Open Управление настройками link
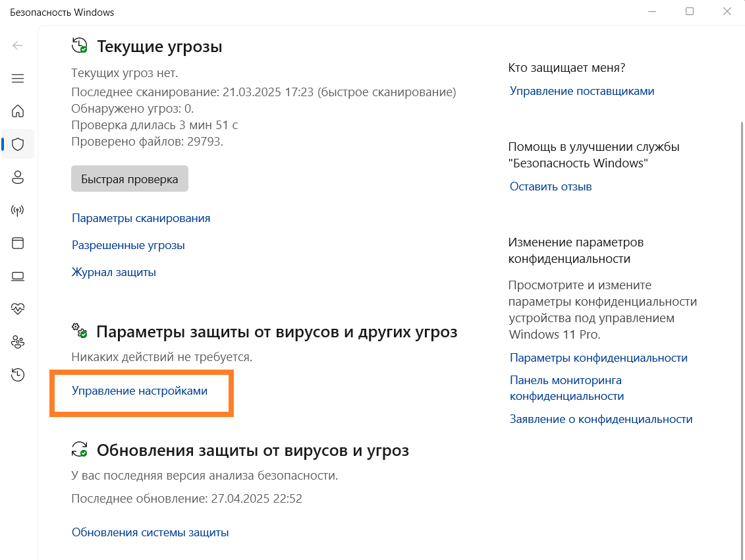This screenshot has width=745, height=560. (140, 391)
